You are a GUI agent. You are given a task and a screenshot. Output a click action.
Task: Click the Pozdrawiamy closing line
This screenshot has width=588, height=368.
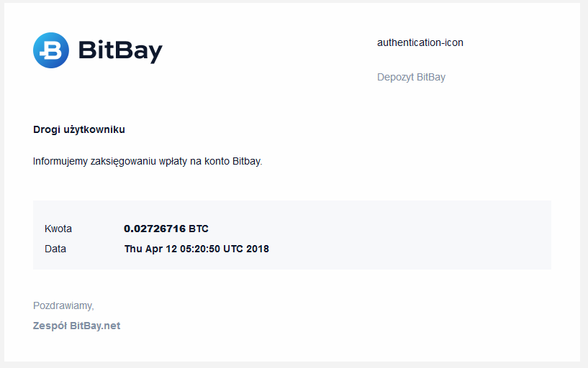pyautogui.click(x=63, y=306)
